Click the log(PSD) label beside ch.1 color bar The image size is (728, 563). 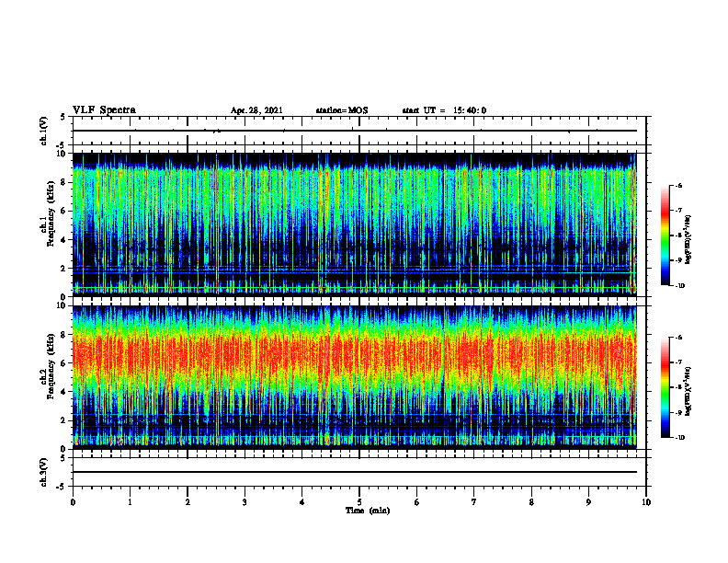coord(688,240)
